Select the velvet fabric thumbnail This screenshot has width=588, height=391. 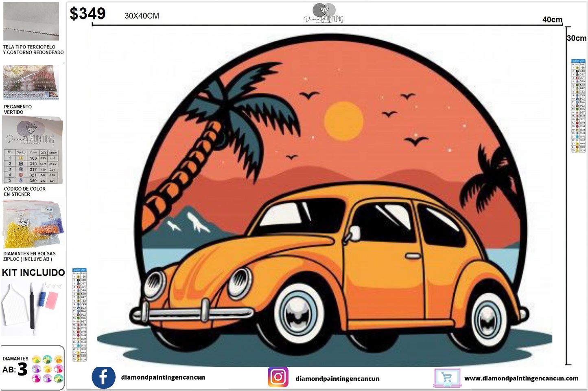pyautogui.click(x=31, y=21)
